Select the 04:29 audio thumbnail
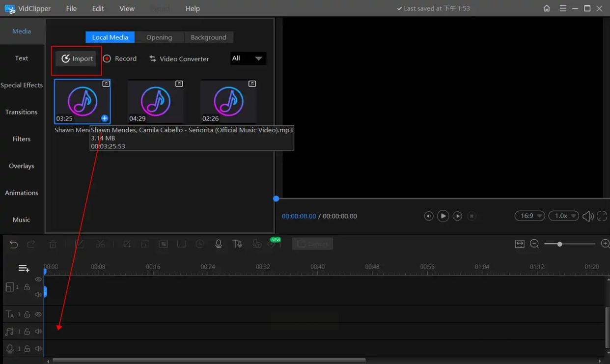This screenshot has height=364, width=610. point(155,102)
